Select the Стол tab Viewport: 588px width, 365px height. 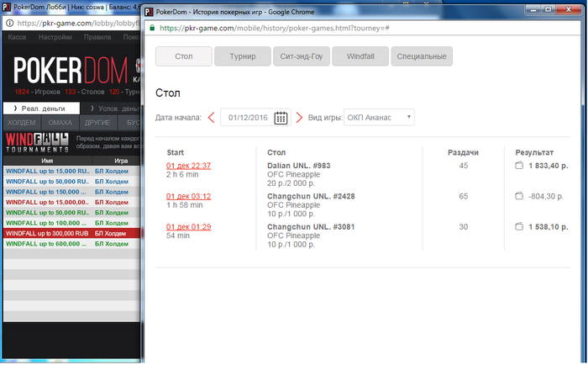(184, 56)
